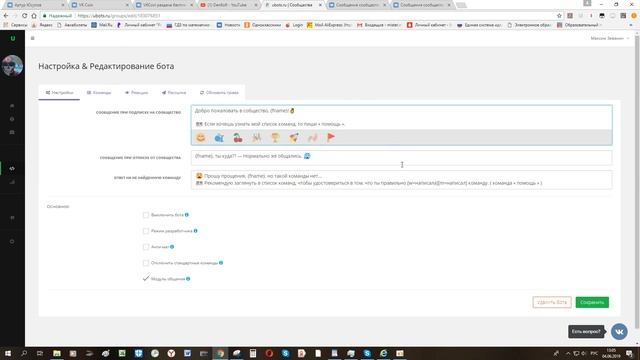Switch to the Настройки tab
Screen dimensions: 640x360
60,93
